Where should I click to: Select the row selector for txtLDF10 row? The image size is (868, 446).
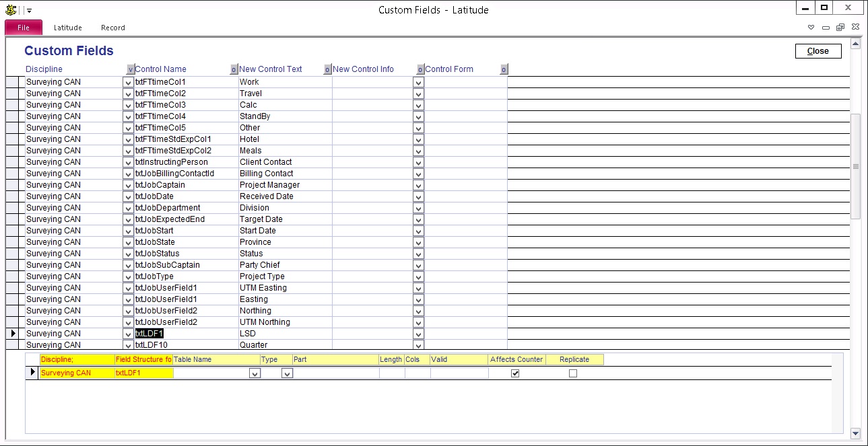point(13,345)
